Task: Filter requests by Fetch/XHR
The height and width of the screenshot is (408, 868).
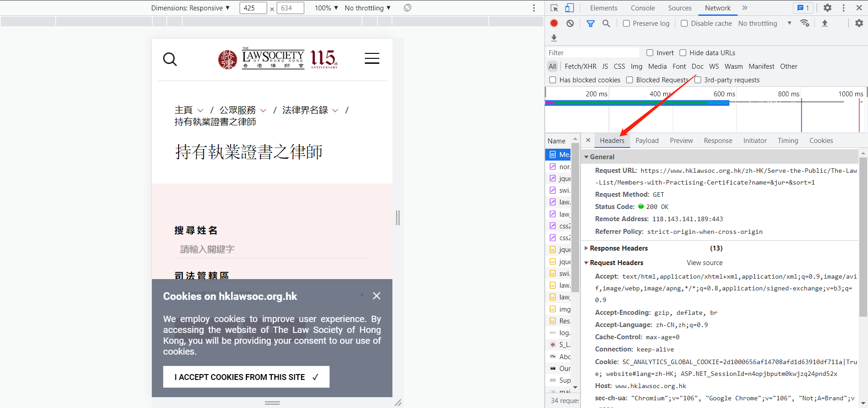Action: tap(580, 66)
